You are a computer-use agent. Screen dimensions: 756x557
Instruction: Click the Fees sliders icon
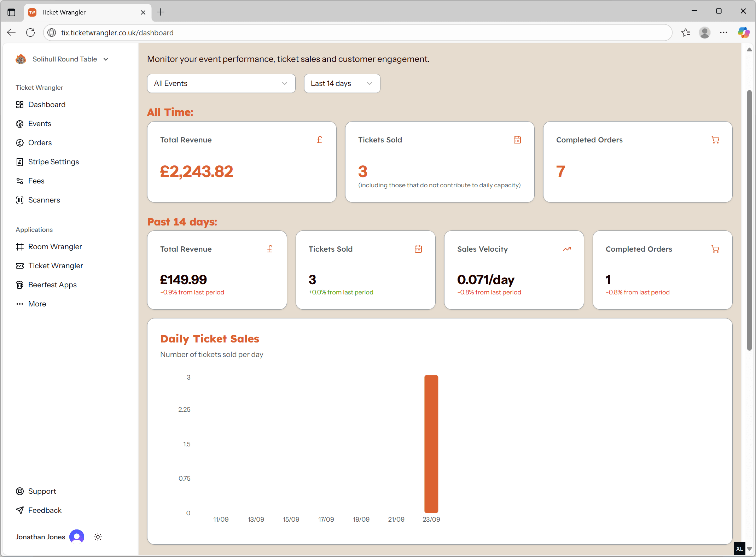20,181
